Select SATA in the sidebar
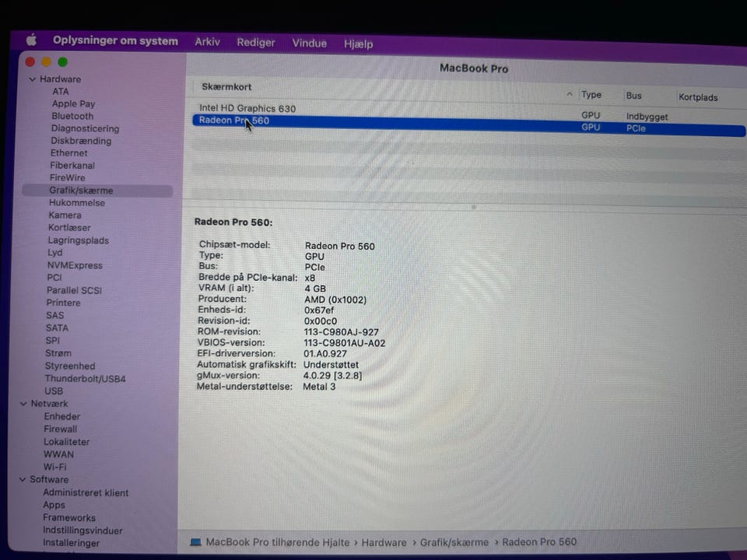Image resolution: width=747 pixels, height=560 pixels. (x=57, y=328)
